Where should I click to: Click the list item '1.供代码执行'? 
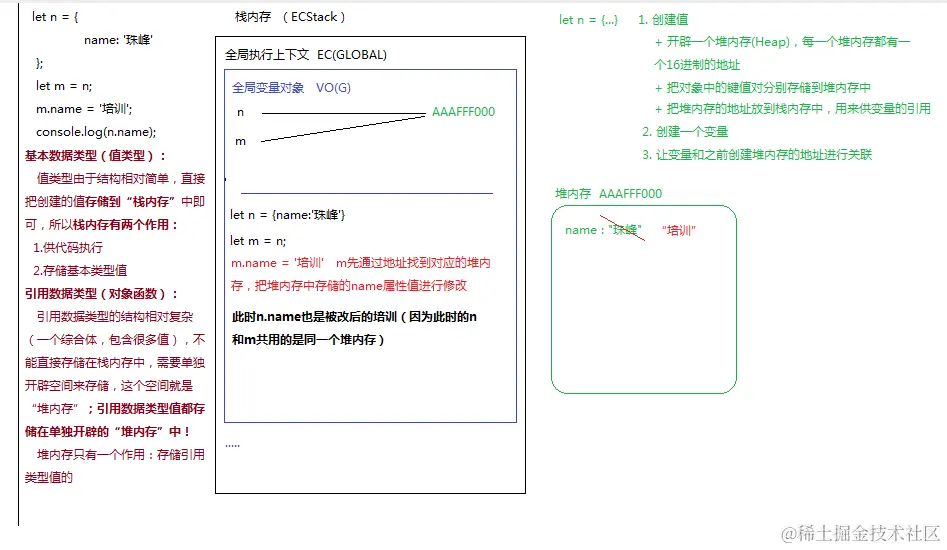click(68, 248)
